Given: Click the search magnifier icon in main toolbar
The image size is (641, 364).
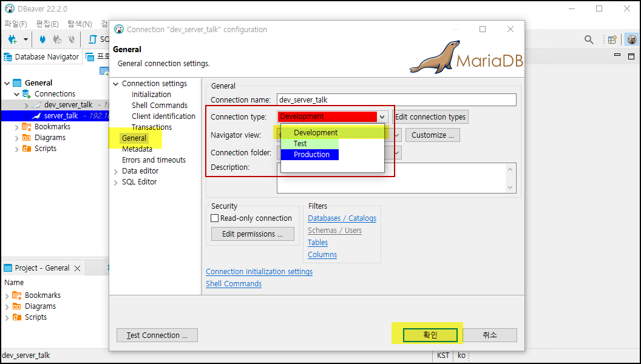Looking at the screenshot, I should [589, 39].
